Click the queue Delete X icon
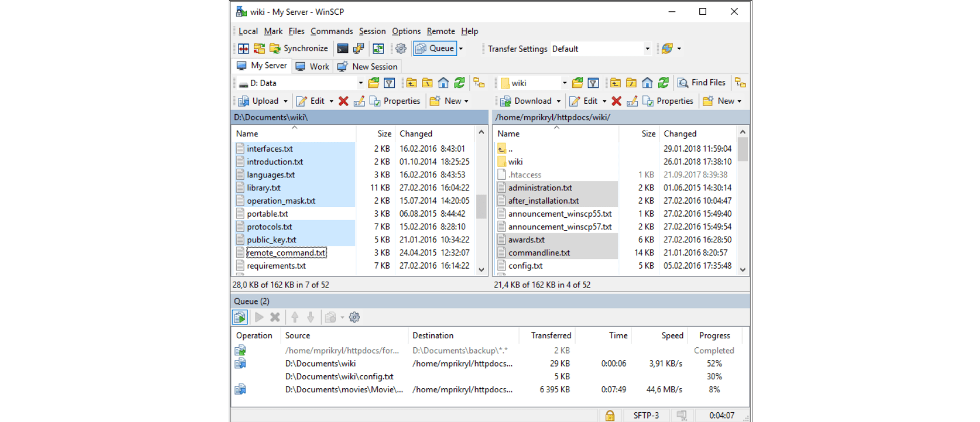This screenshot has width=980, height=422. 275,317
